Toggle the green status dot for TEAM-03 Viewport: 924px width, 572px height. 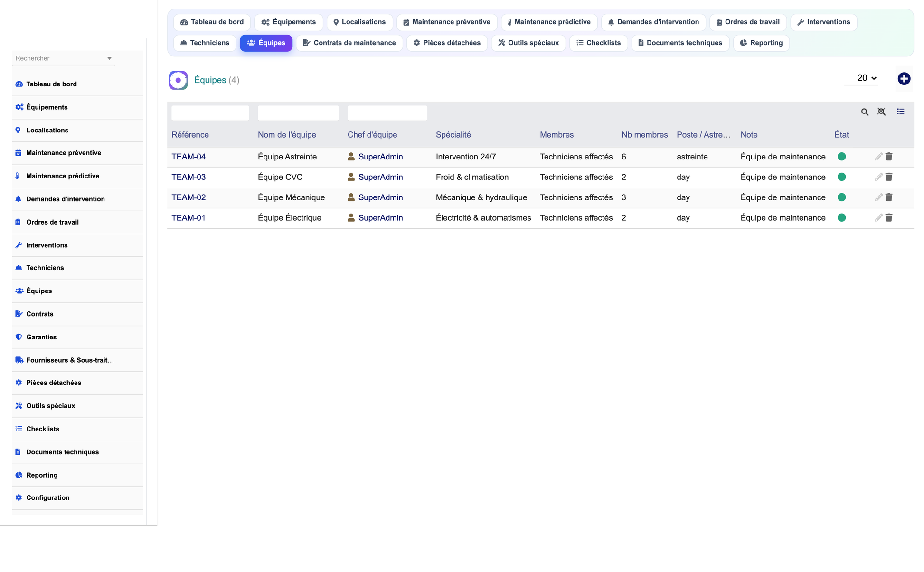[841, 177]
